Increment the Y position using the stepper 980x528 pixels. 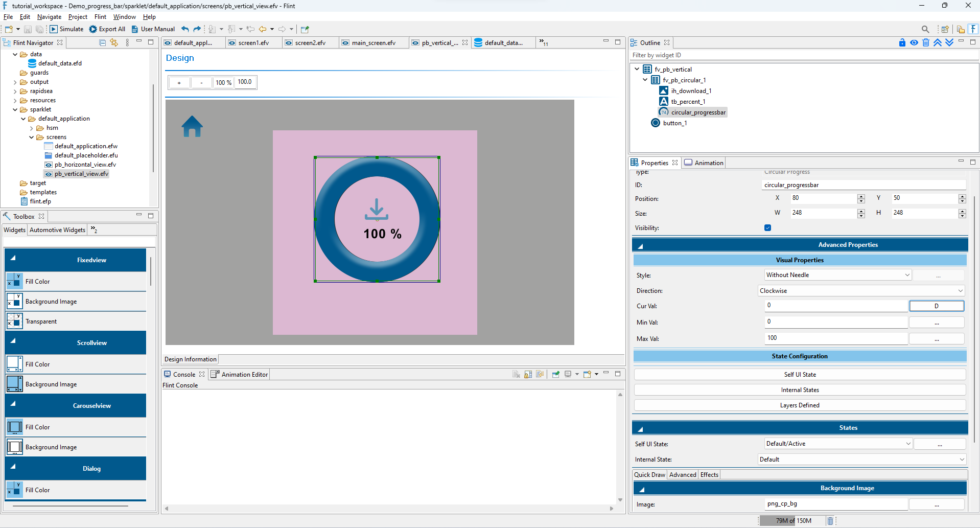[x=963, y=196]
